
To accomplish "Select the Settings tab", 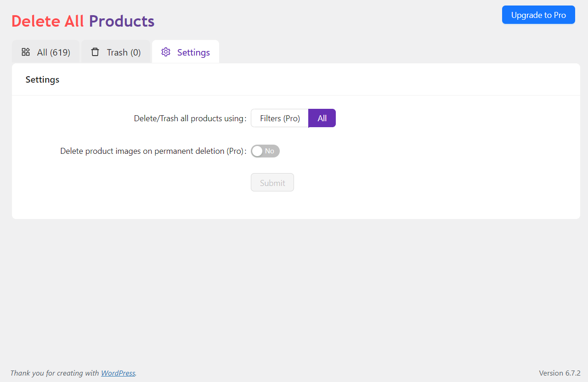I will click(186, 52).
